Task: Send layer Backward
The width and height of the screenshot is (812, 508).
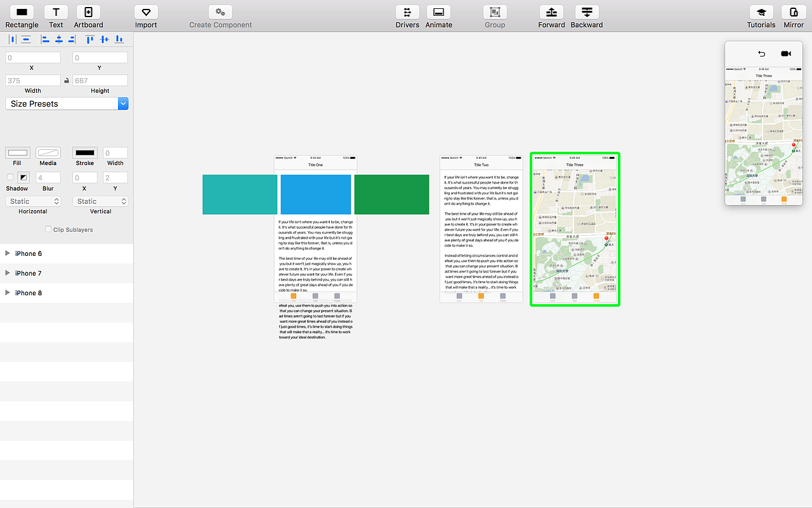Action: click(587, 12)
